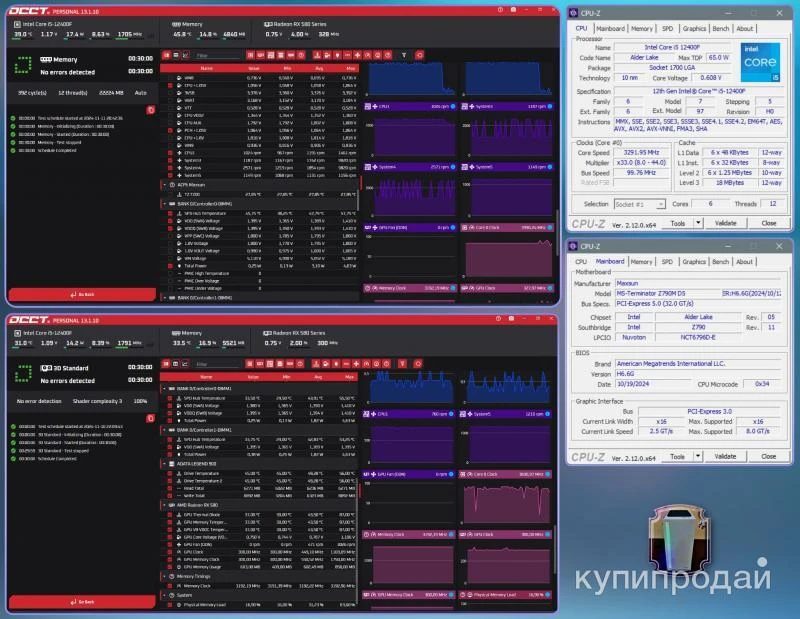Collapse the ADATA LEGEND 900 sensor group
This screenshot has width=800, height=619.
click(x=164, y=463)
